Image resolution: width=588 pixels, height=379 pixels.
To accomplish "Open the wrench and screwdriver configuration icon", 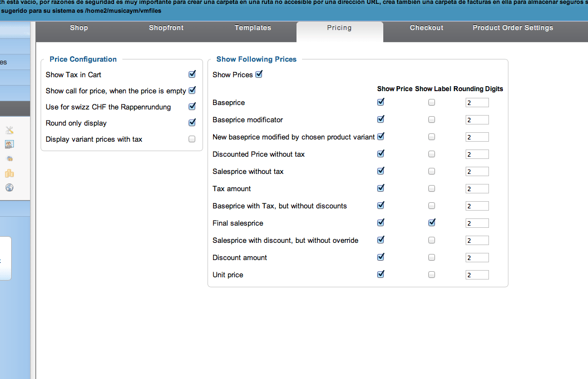I will pyautogui.click(x=9, y=130).
